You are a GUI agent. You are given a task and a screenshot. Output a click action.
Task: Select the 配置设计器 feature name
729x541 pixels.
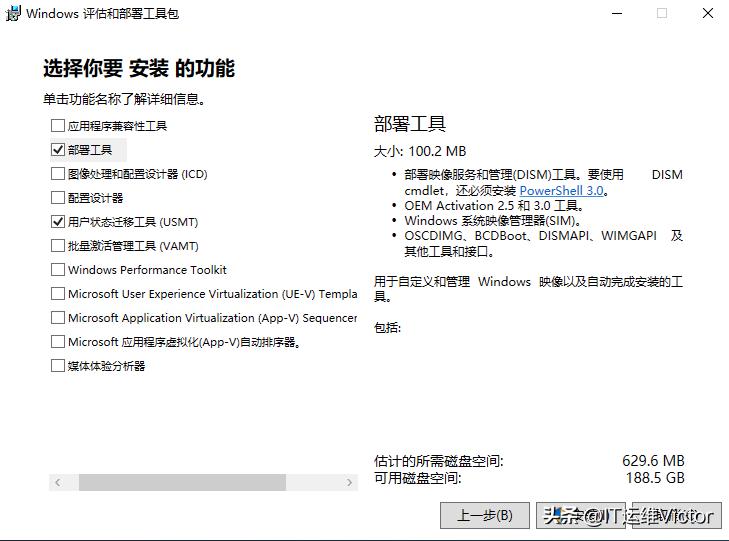95,198
